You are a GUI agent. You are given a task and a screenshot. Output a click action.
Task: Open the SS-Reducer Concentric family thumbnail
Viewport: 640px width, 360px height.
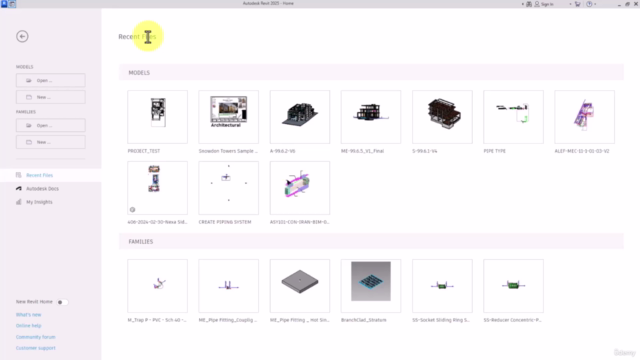[513, 286]
